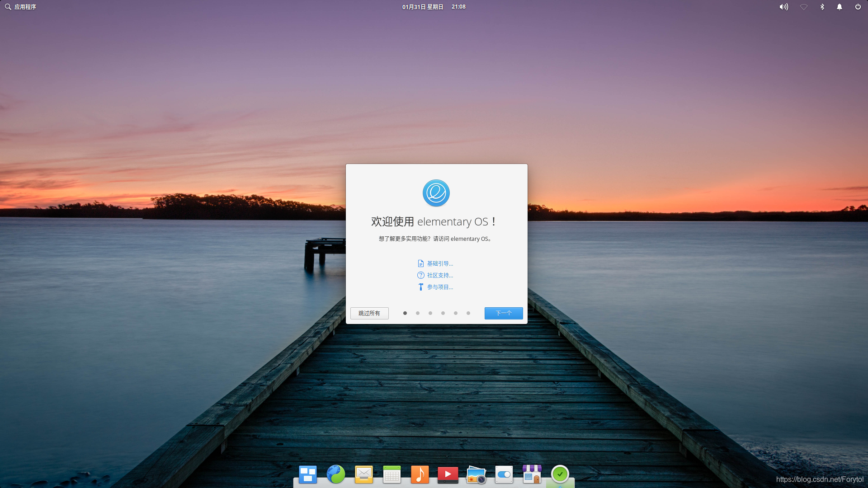Click the 跳过所有 skip all button

tap(369, 313)
